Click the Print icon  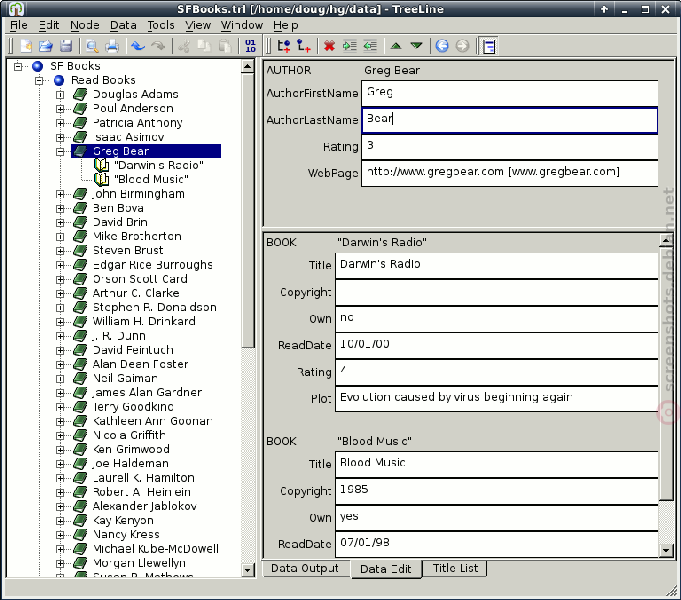point(112,46)
